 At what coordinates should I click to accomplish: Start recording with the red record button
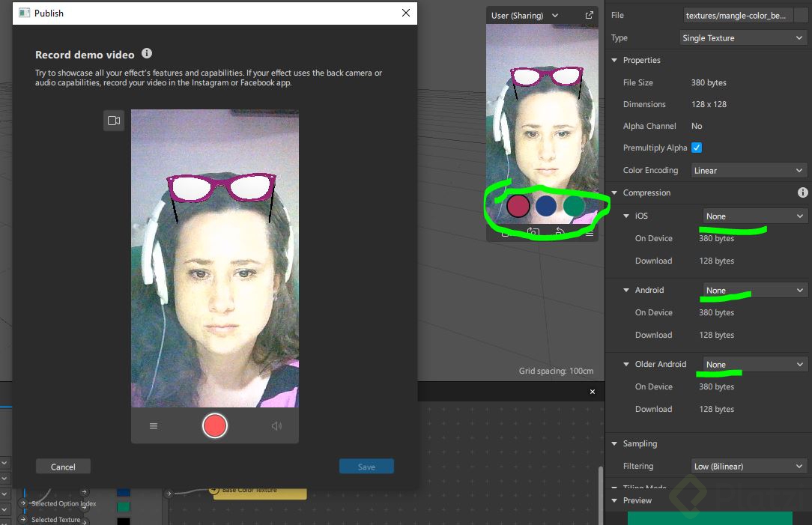pos(214,425)
